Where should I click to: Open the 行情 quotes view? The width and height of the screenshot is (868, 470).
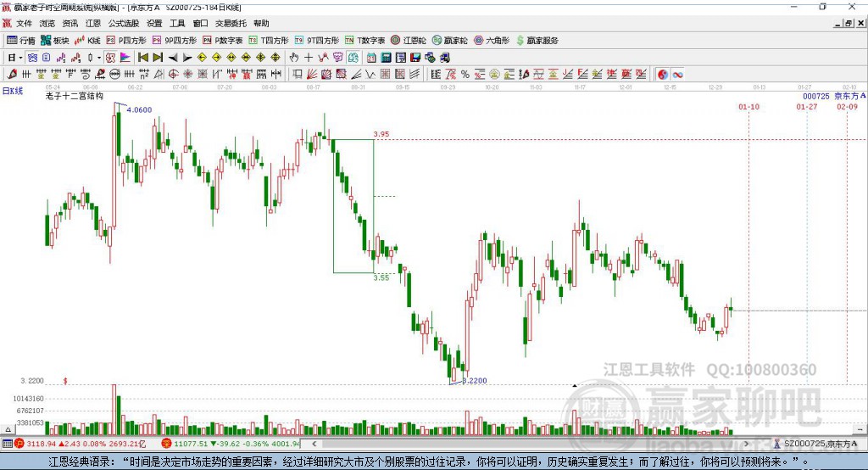click(x=21, y=41)
